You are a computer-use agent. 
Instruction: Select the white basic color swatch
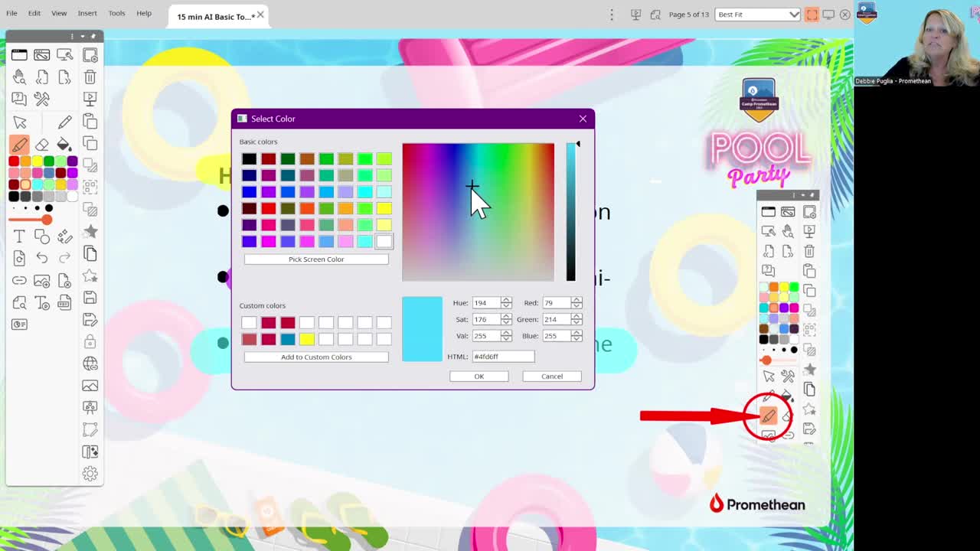(x=384, y=241)
